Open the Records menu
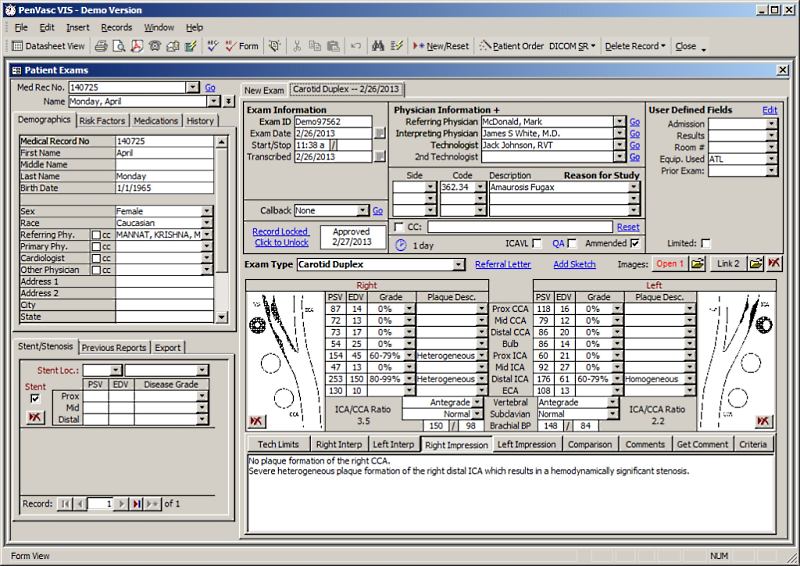Viewport: 800px width, 566px height. click(116, 28)
